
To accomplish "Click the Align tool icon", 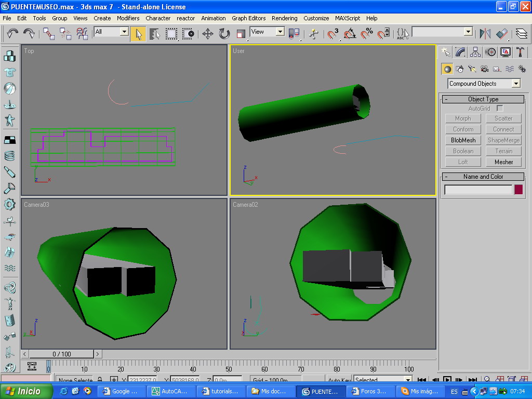I will [502, 34].
